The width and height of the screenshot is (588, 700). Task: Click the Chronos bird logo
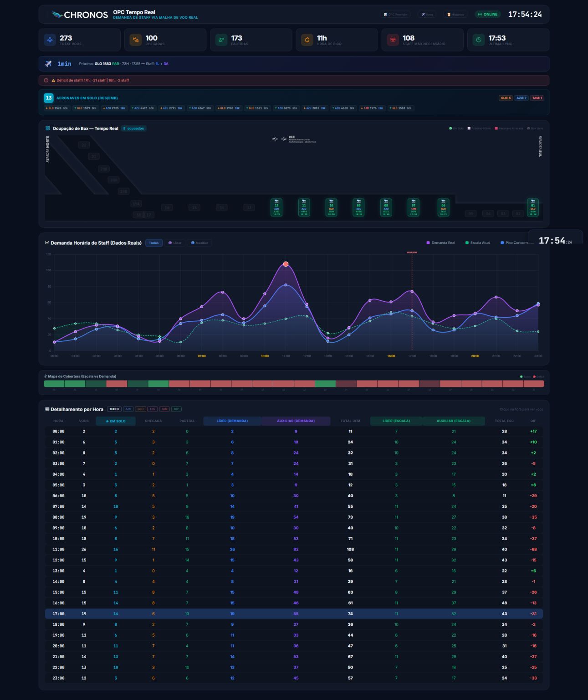[57, 15]
